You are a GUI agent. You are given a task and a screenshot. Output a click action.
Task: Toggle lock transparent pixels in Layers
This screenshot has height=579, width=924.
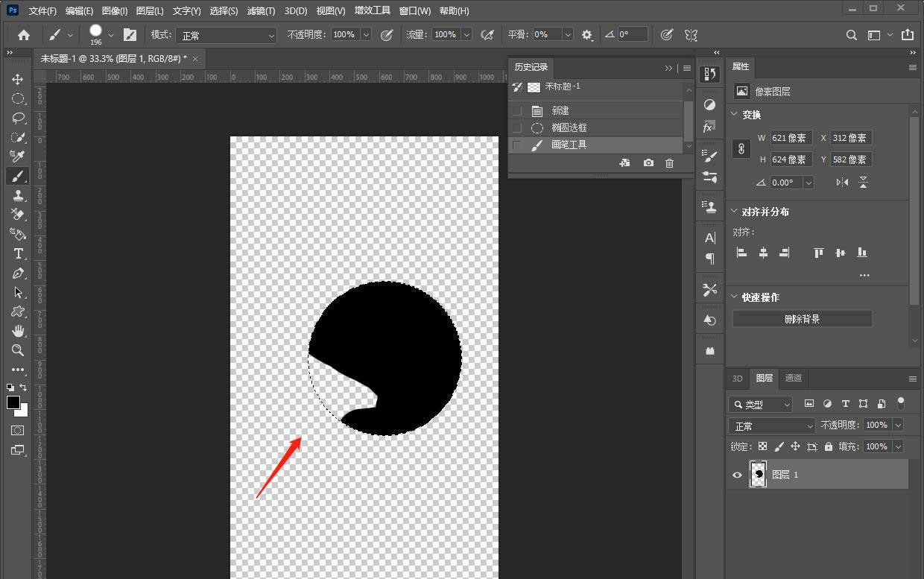point(762,446)
